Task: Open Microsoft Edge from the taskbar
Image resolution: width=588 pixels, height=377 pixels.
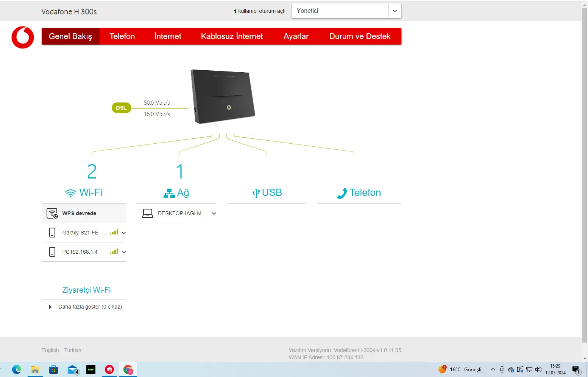Action: click(17, 369)
